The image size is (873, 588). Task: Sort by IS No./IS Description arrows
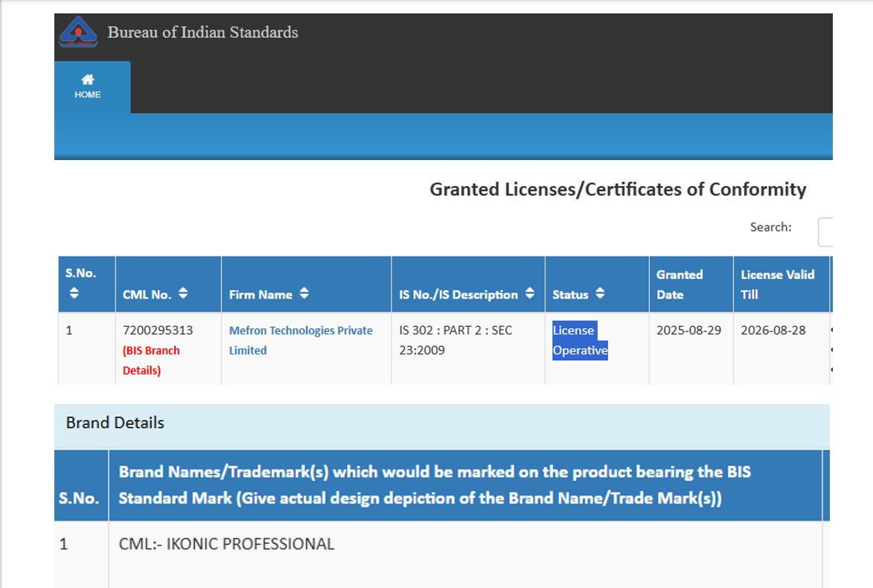pyautogui.click(x=529, y=294)
